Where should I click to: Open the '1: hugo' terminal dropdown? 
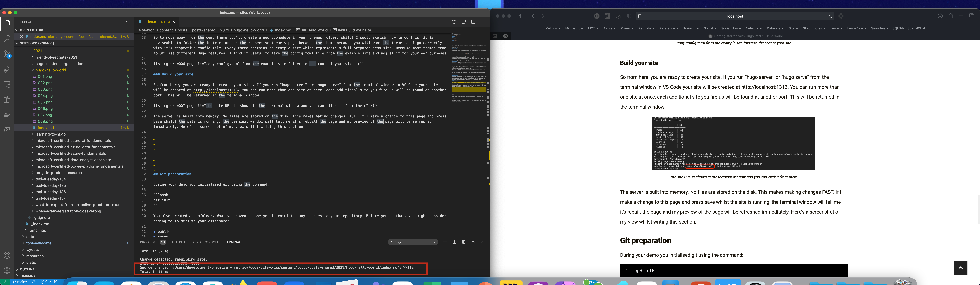[x=413, y=242]
